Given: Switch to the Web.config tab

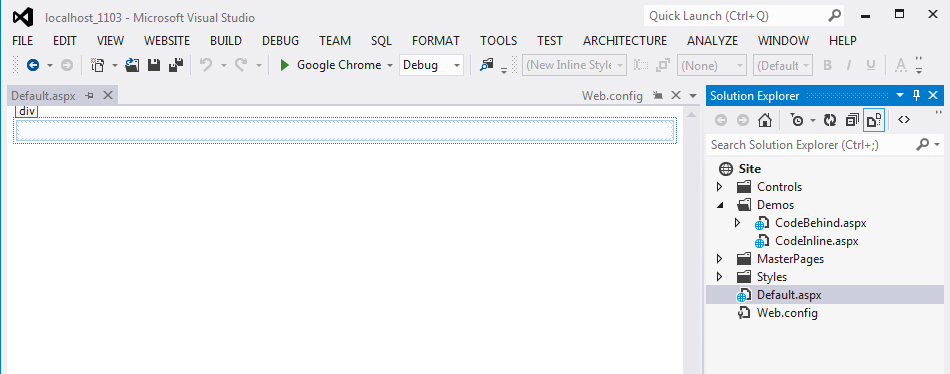Looking at the screenshot, I should click(x=613, y=95).
